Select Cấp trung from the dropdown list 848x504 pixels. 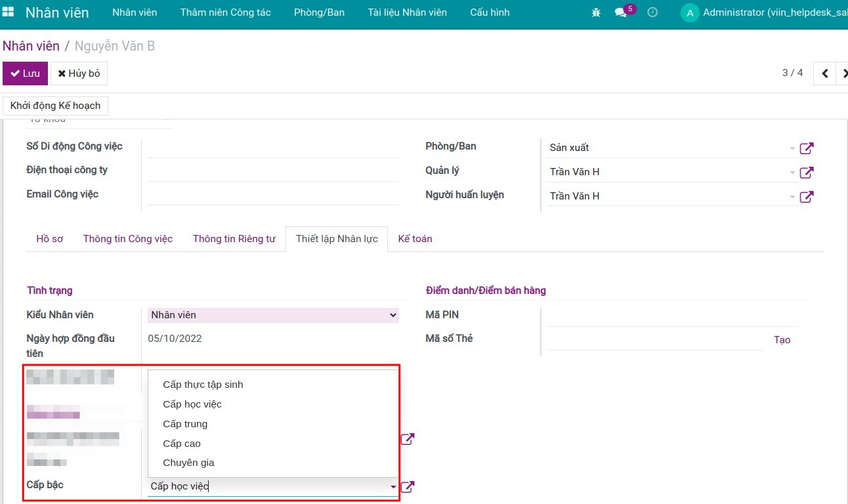point(185,424)
